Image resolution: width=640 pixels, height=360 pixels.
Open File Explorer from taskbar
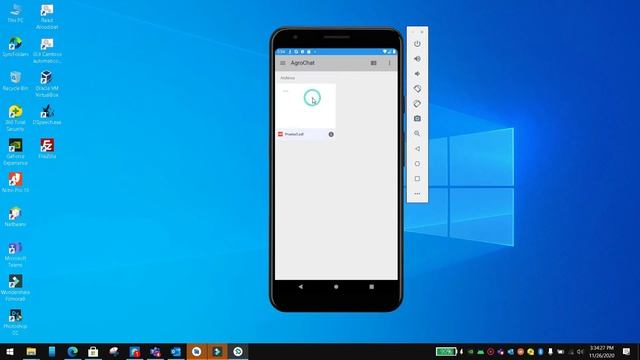click(x=31, y=351)
